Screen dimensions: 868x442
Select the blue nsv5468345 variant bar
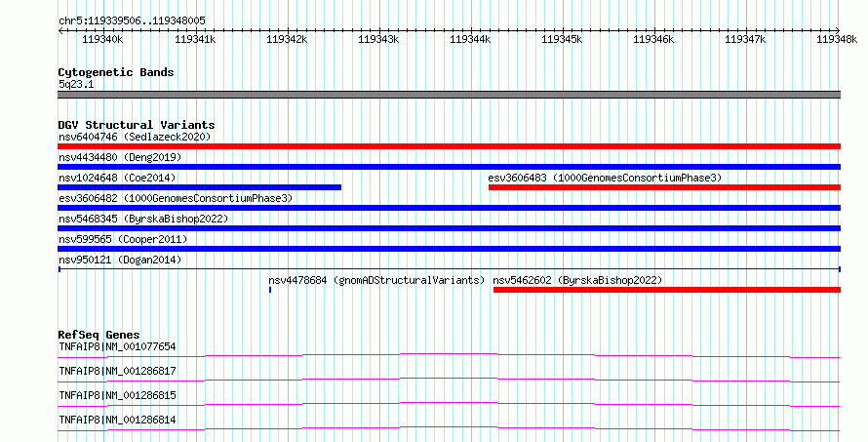449,228
